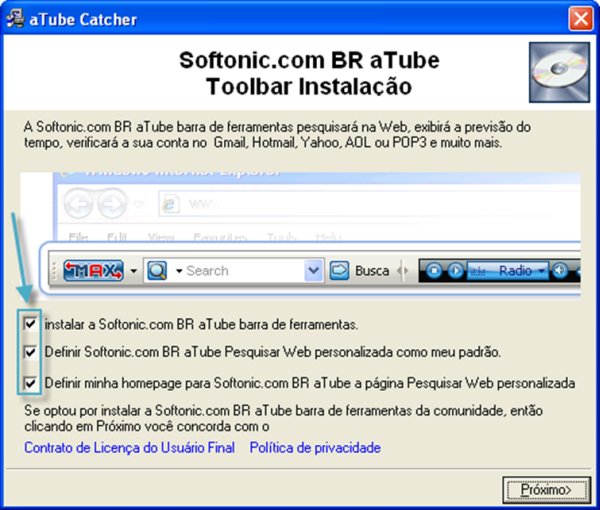Click the aTube Catcher title bar icon

[16, 18]
